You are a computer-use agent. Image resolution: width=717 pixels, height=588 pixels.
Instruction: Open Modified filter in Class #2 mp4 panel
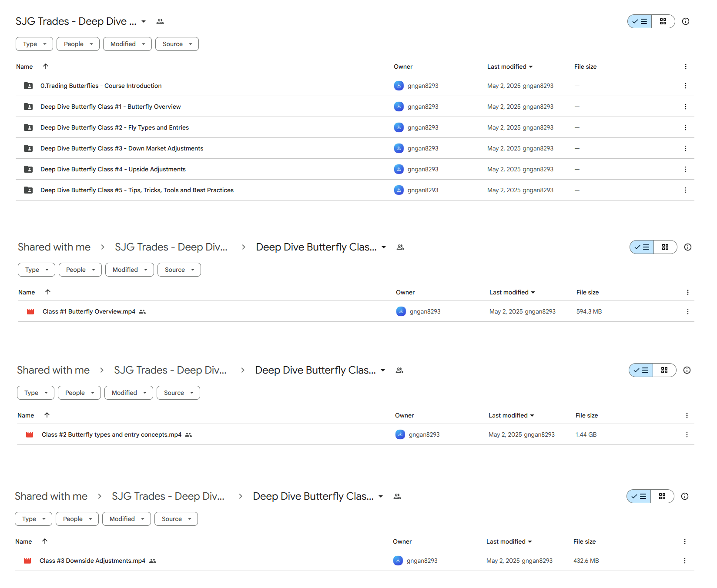tap(129, 393)
